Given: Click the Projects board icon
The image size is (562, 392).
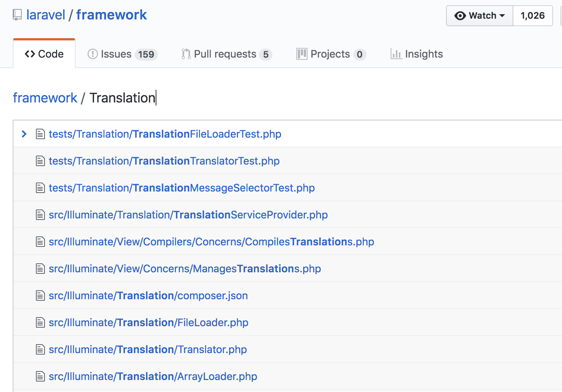Looking at the screenshot, I should 302,54.
